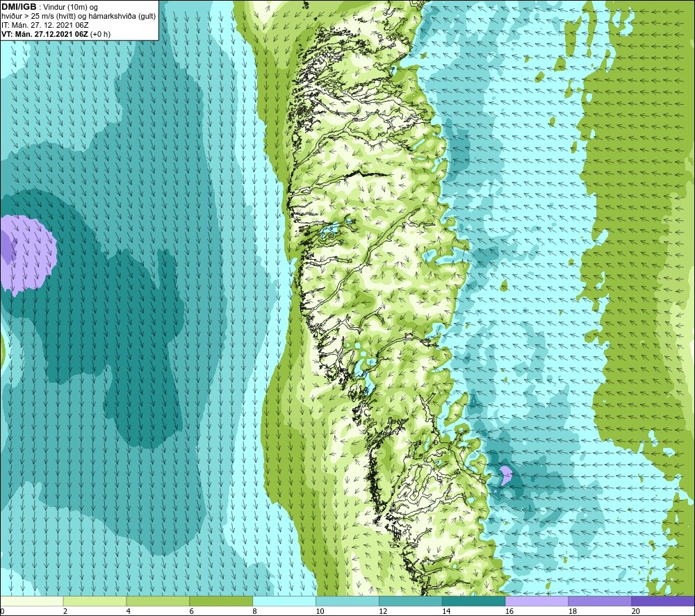The height and width of the screenshot is (616, 695).
Task: Click the legend label '12'
Action: click(x=383, y=611)
